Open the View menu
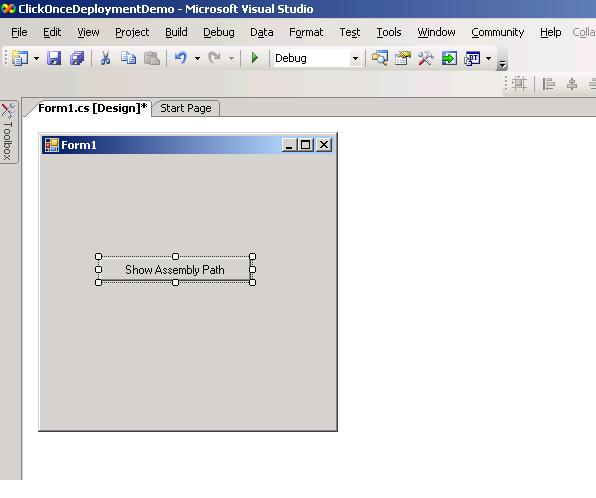596x498 pixels. (88, 32)
